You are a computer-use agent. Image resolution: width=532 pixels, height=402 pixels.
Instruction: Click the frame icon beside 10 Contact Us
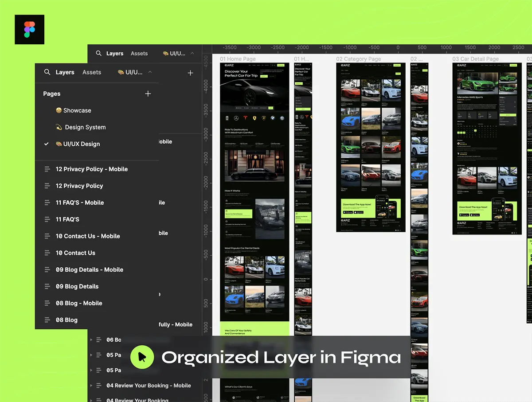pyautogui.click(x=47, y=253)
